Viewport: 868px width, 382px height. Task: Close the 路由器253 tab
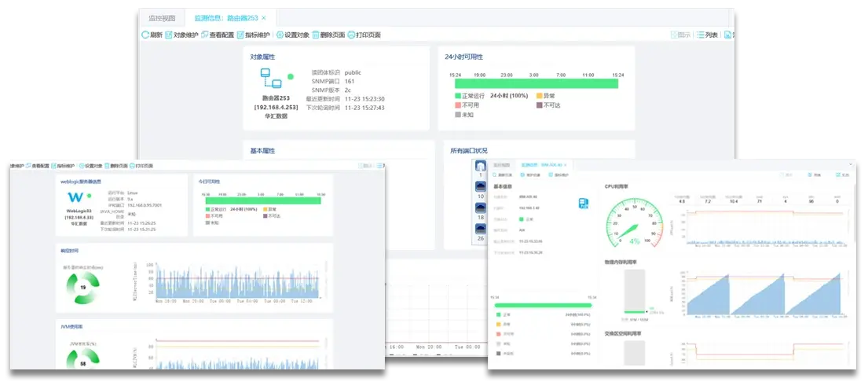(264, 18)
